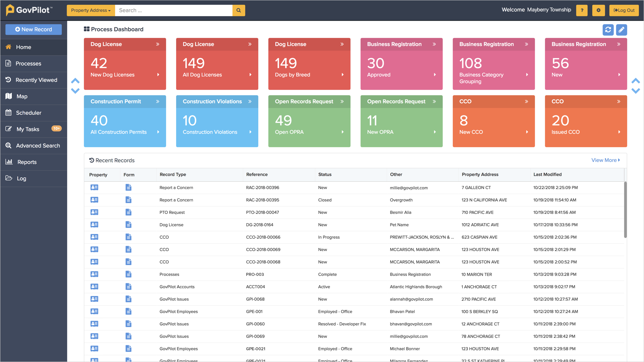Viewport: 644px width, 362px height.
Task: Open property card icon for CCO-2018-00066
Action: click(x=94, y=237)
